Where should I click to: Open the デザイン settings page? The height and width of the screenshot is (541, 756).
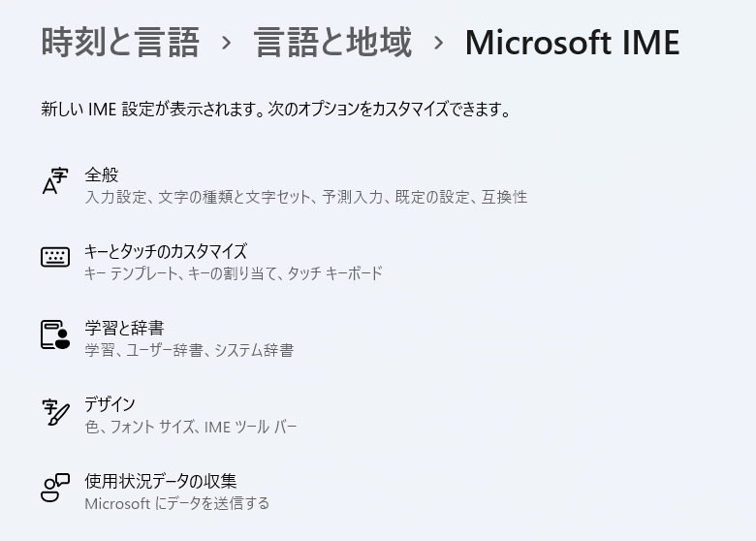[378, 415]
